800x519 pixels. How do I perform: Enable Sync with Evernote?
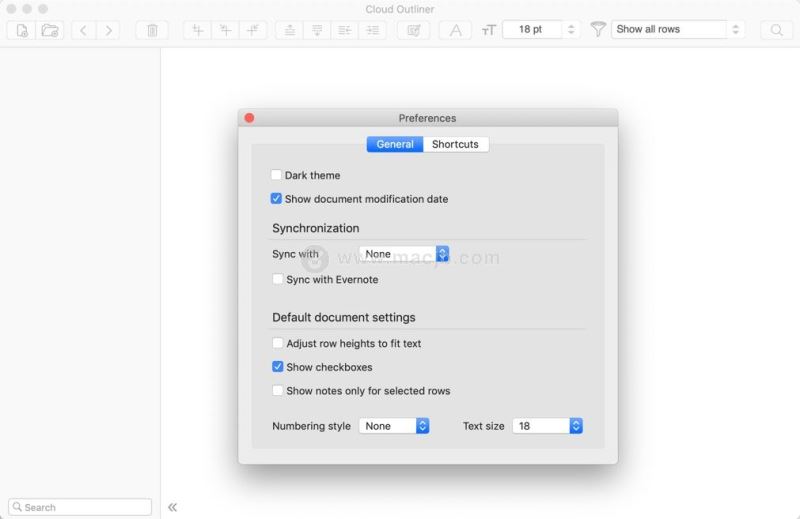point(278,279)
